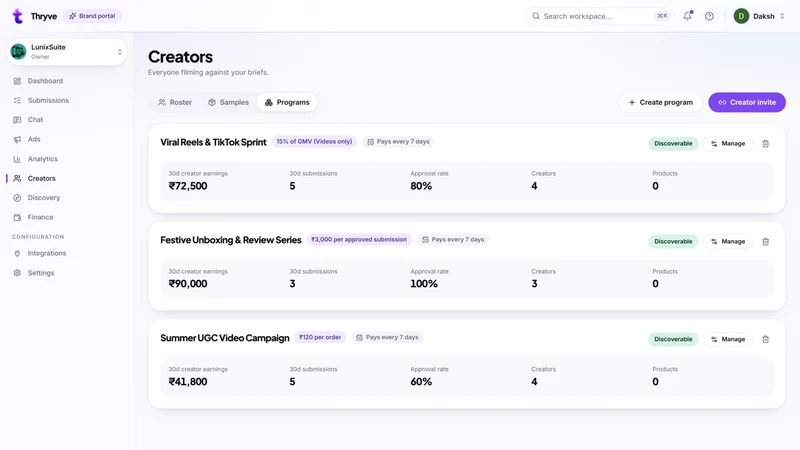Click the Creator invite button
The image size is (800, 450).
point(747,103)
